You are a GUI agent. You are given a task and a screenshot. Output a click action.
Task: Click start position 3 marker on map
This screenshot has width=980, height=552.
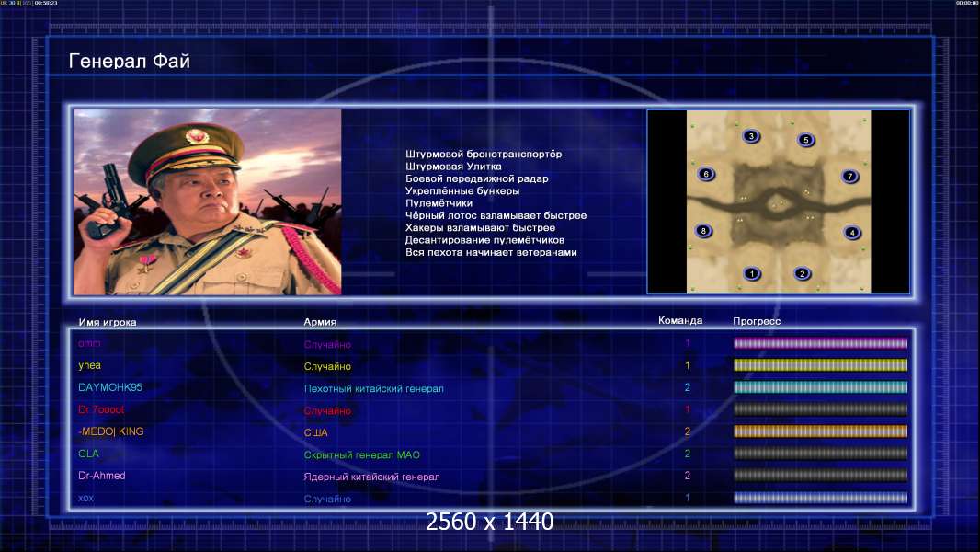tap(751, 136)
